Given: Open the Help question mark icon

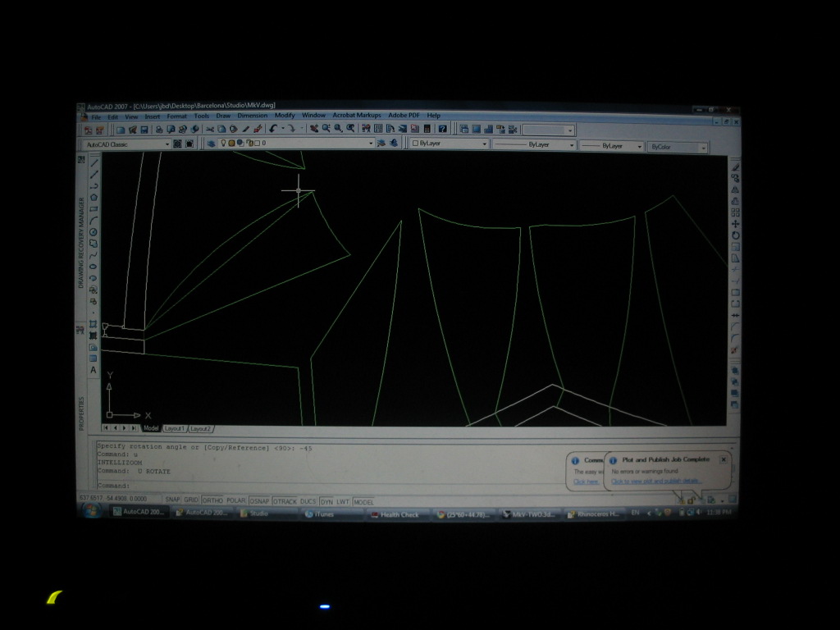Looking at the screenshot, I should click(442, 129).
